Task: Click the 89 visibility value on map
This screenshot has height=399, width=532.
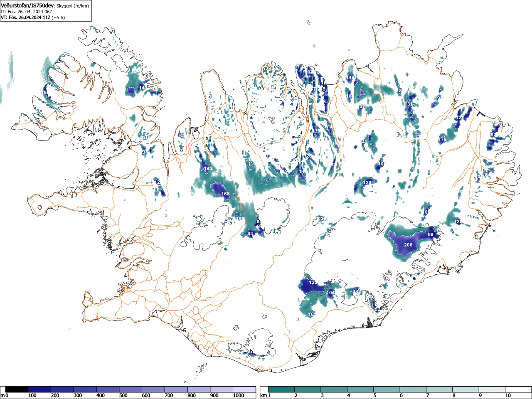Action: [x=431, y=235]
